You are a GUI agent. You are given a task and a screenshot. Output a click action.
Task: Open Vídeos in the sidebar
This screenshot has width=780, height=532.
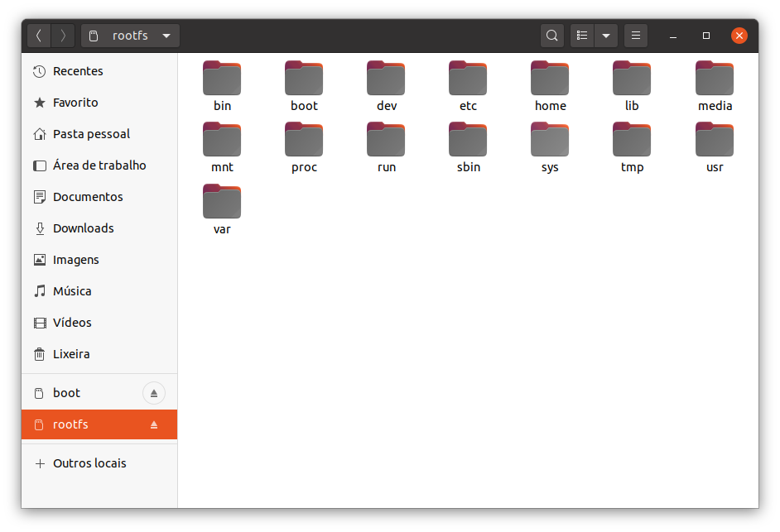pyautogui.click(x=99, y=322)
